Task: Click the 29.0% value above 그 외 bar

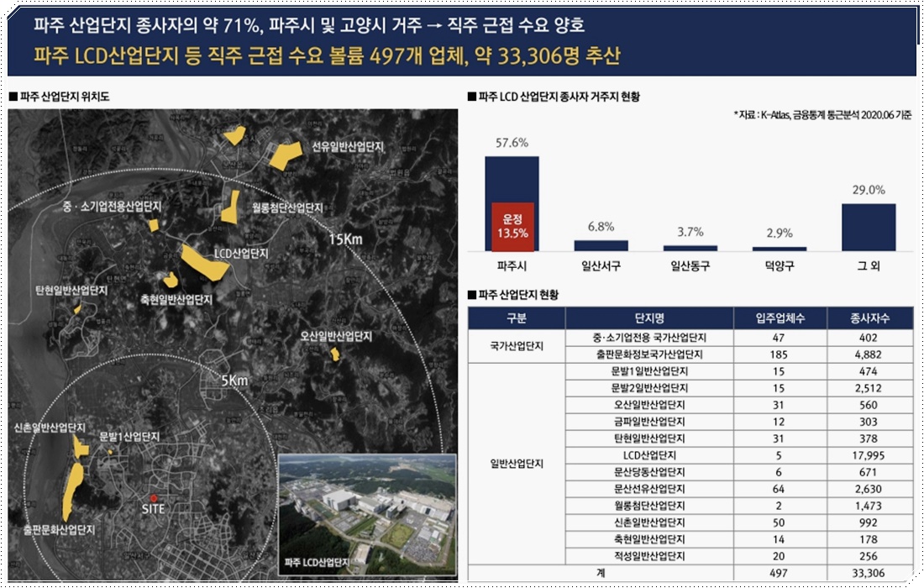Action: (x=869, y=190)
